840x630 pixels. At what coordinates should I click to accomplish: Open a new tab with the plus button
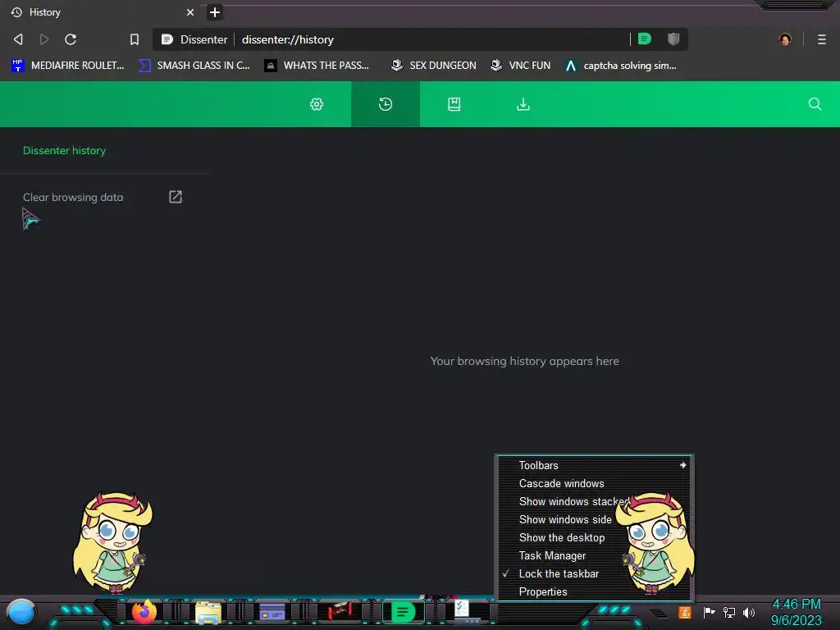215,11
